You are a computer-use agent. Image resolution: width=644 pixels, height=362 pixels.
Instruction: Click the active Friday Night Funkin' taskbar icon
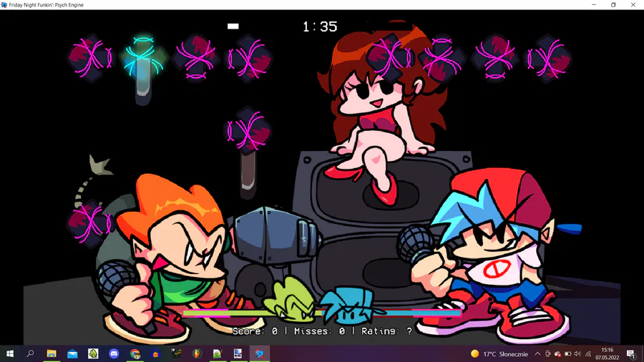[259, 353]
